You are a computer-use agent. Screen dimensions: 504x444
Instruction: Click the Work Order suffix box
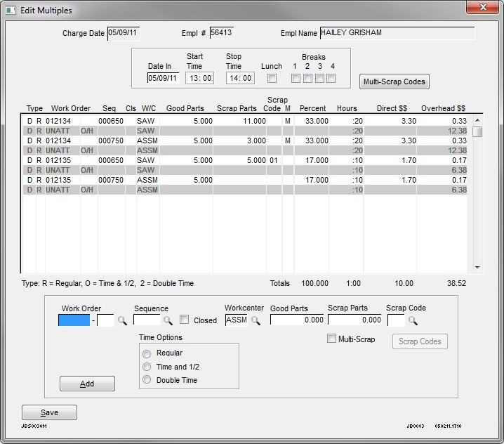[105, 320]
